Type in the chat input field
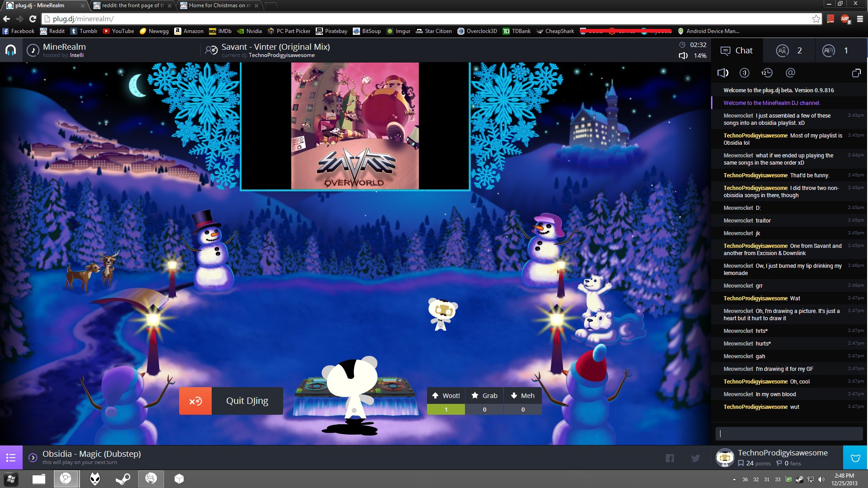 (x=788, y=434)
